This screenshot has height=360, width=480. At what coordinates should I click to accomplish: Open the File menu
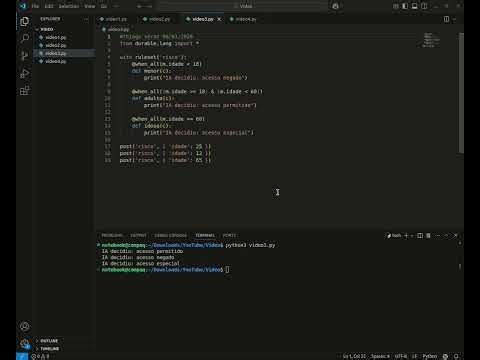click(x=35, y=6)
